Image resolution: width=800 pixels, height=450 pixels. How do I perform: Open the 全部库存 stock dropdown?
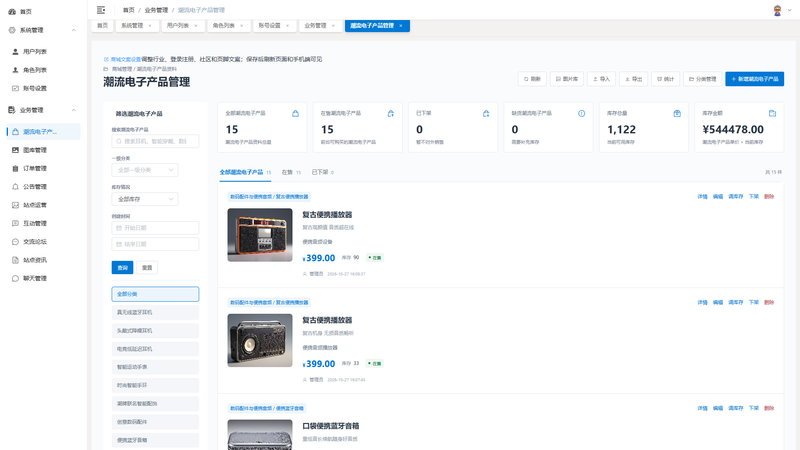click(145, 199)
